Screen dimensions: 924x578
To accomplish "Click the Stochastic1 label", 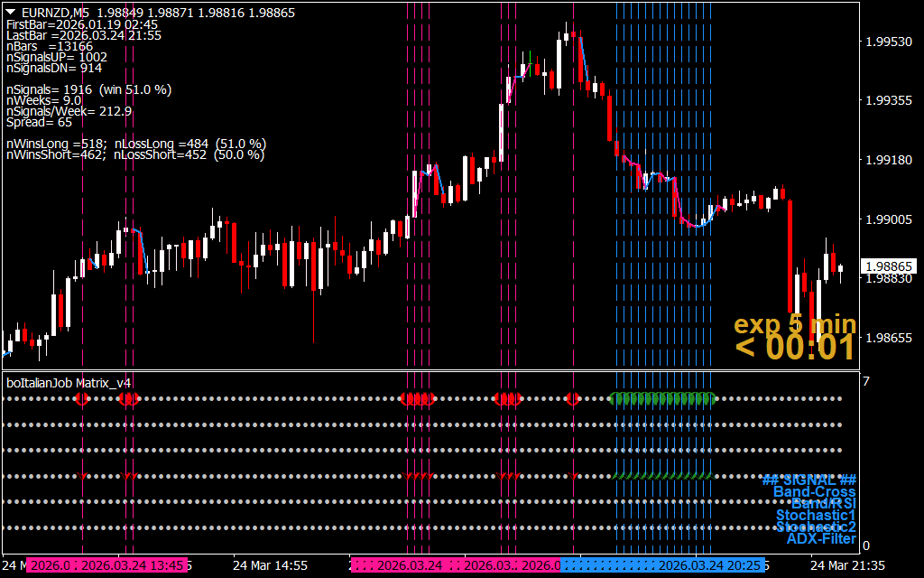I will tap(815, 516).
